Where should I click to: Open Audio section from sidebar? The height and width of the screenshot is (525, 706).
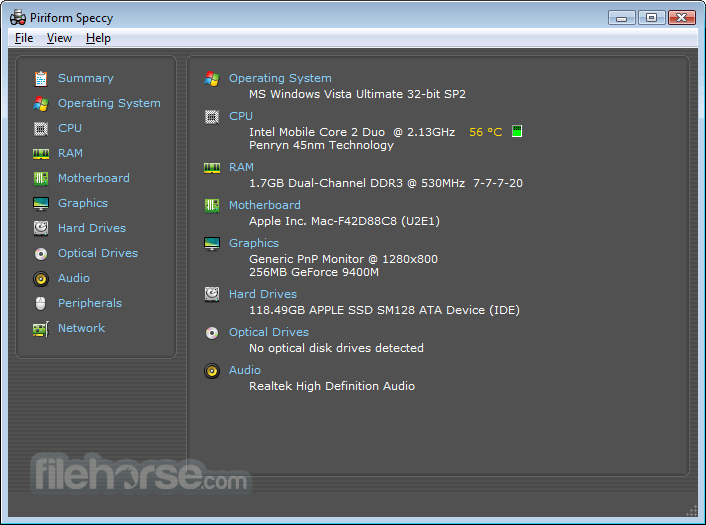pyautogui.click(x=74, y=278)
